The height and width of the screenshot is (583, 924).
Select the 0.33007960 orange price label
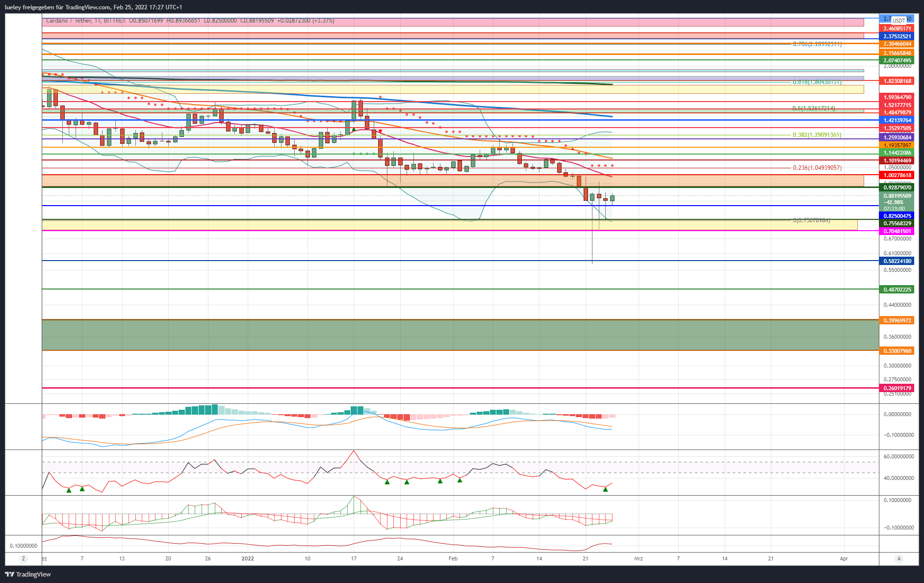pos(897,351)
